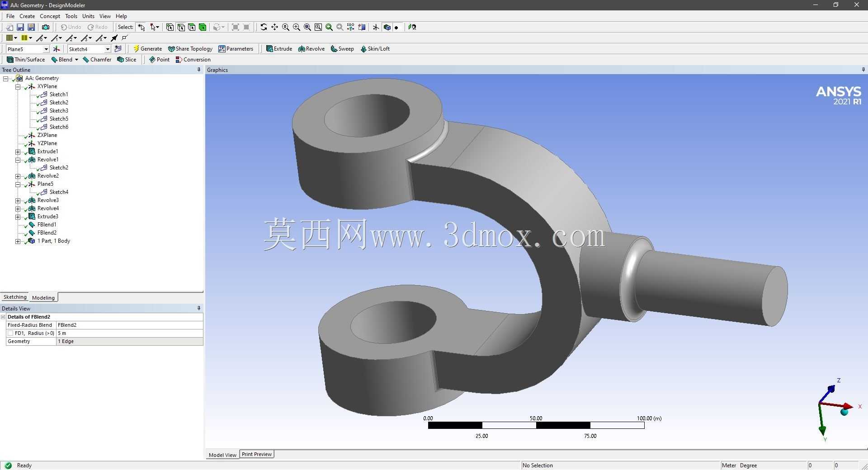Expand the Revolve3 tree node

[x=18, y=200]
